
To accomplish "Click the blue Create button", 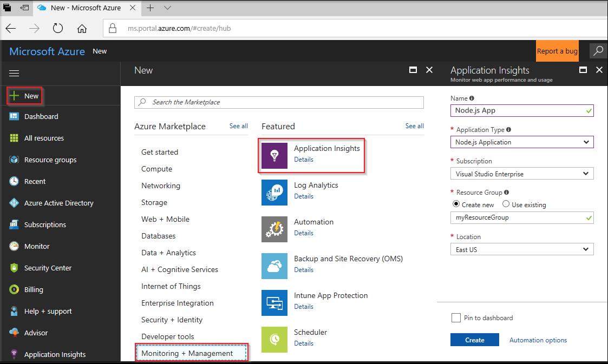I will (475, 340).
